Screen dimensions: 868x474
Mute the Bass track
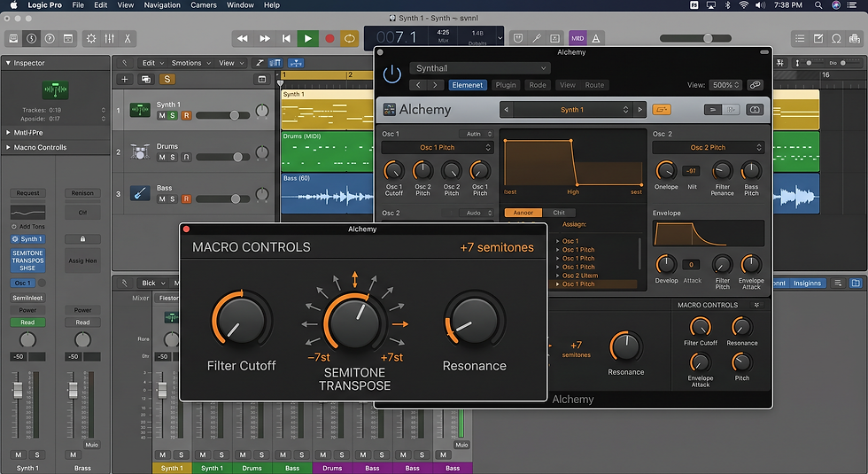point(161,198)
